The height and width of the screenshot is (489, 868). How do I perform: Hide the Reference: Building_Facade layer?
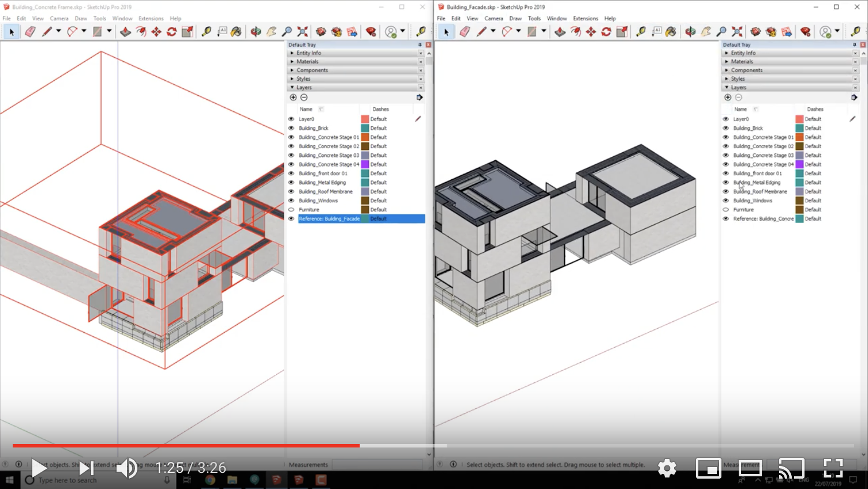(291, 219)
